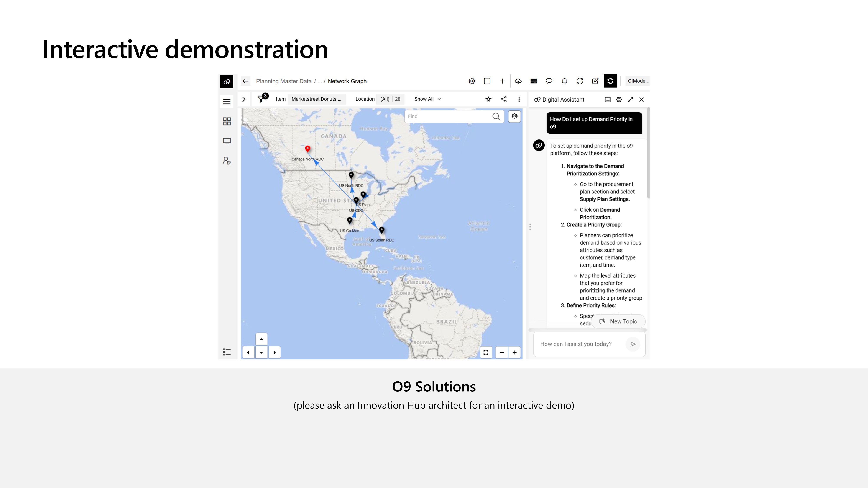Open Digital Assistant history list icon
Screen dimensions: 868x488
click(x=608, y=99)
